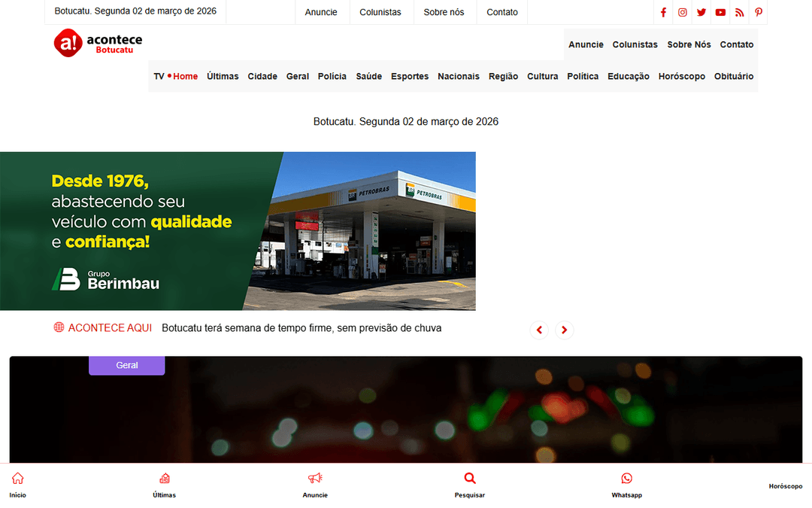
Task: Select Contato in the header menu
Action: coord(736,44)
